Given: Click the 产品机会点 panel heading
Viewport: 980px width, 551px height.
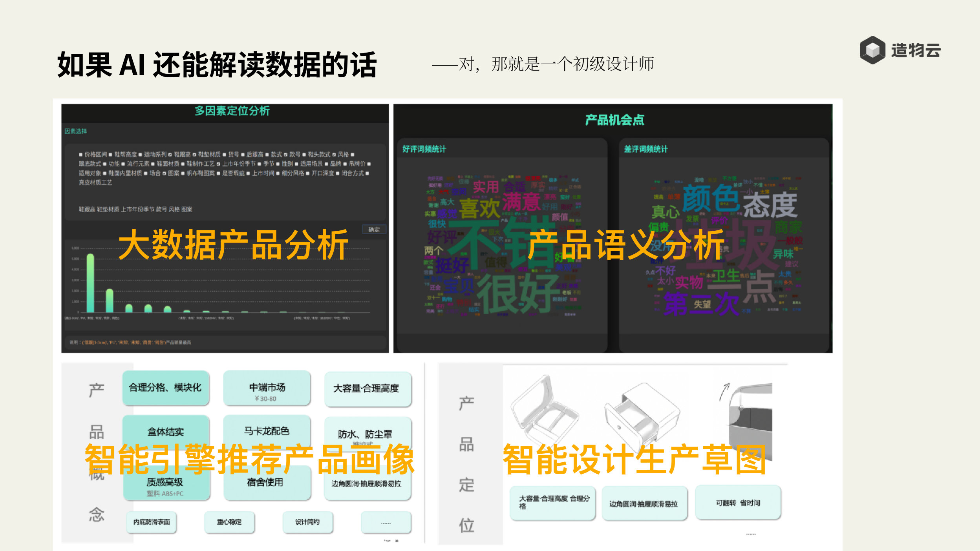Looking at the screenshot, I should tap(614, 120).
